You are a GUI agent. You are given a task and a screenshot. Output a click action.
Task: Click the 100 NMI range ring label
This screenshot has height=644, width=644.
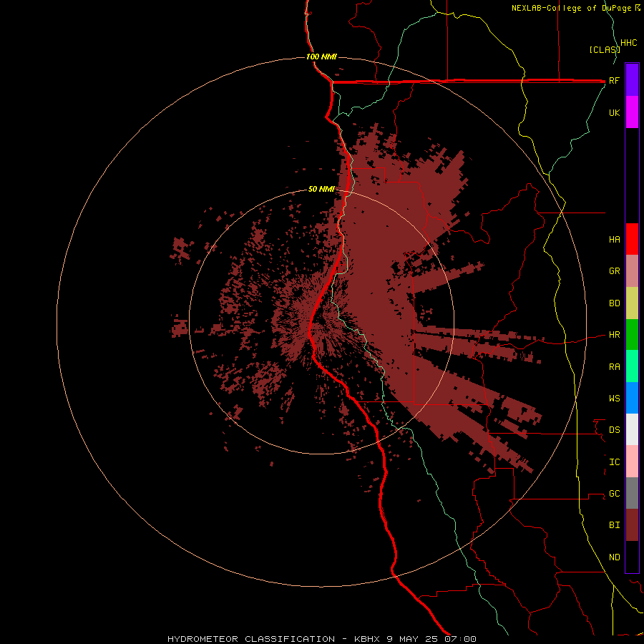click(x=321, y=57)
